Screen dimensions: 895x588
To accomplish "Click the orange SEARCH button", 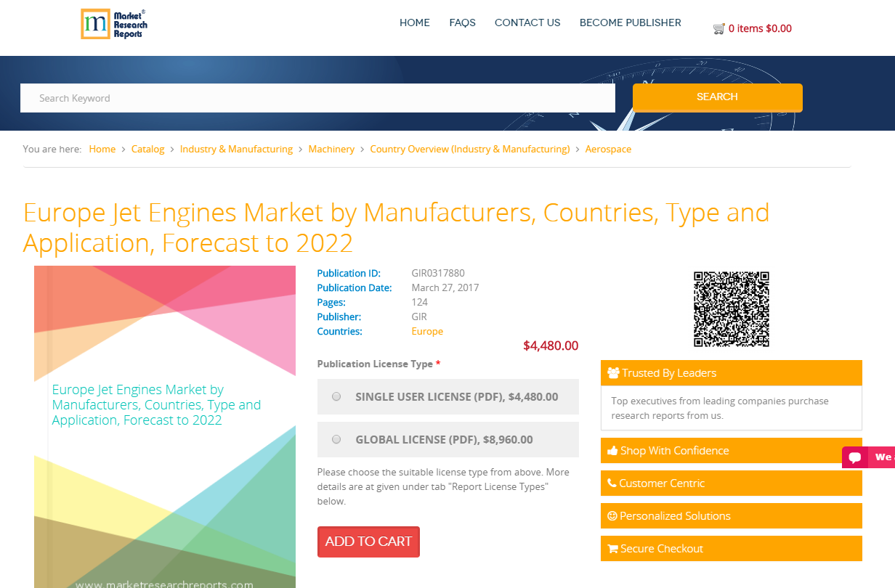I will pyautogui.click(x=718, y=97).
